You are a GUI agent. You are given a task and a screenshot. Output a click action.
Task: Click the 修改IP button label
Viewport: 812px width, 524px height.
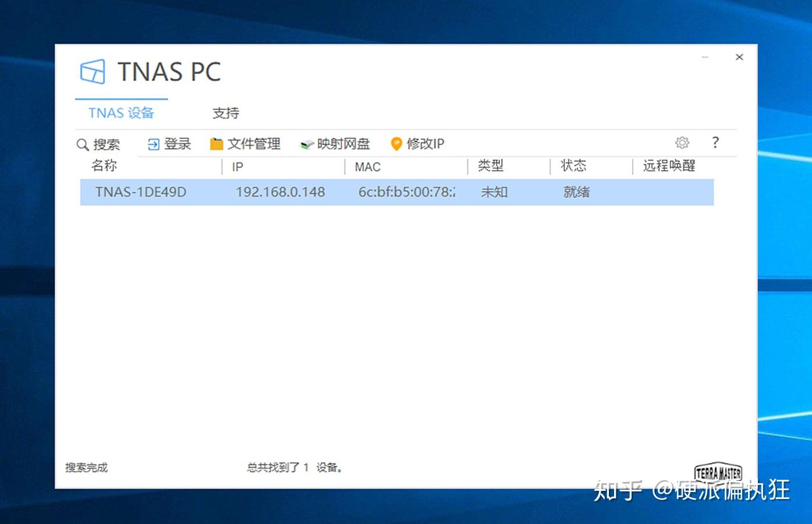tap(425, 144)
